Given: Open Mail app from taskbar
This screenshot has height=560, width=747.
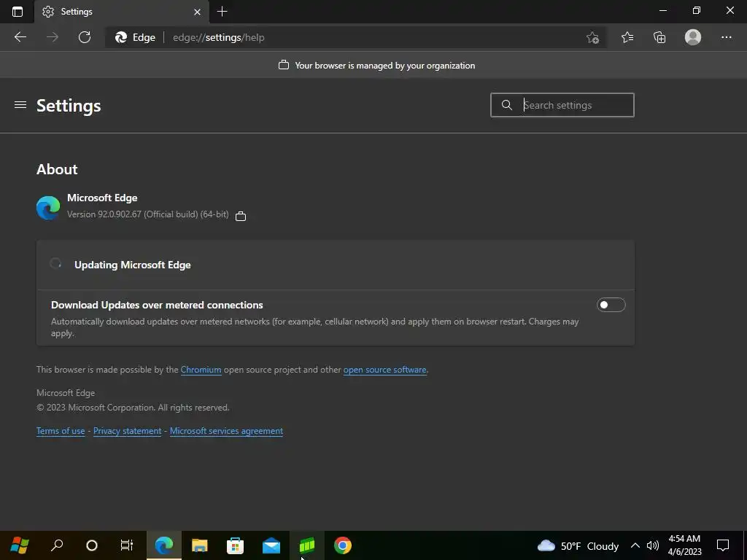Looking at the screenshot, I should point(271,545).
